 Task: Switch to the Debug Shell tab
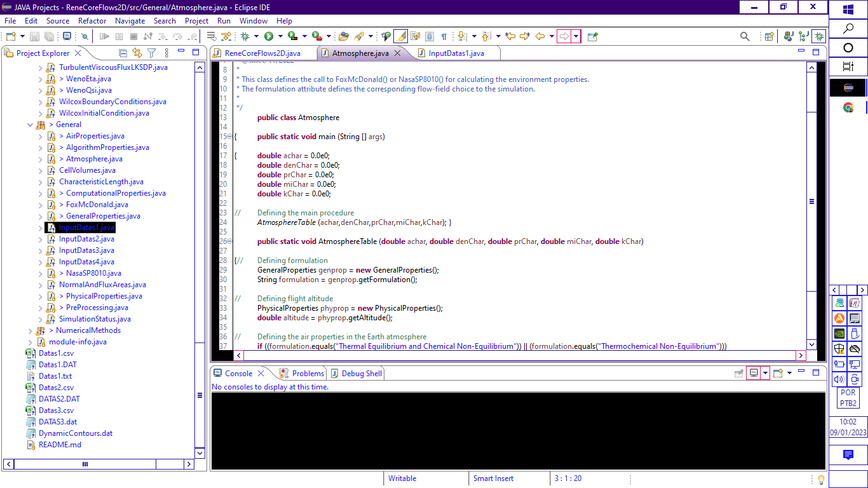point(356,374)
